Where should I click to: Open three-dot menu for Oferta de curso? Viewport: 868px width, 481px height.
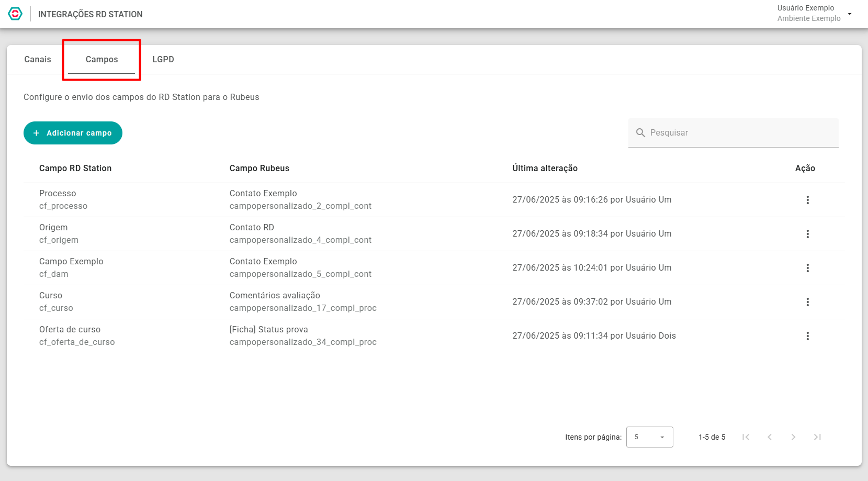tap(807, 336)
